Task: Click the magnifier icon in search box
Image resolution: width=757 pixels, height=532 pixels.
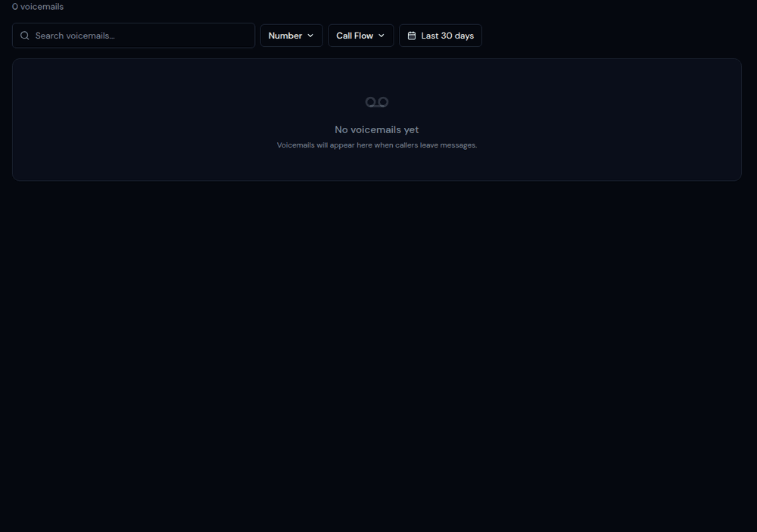Action: tap(25, 36)
